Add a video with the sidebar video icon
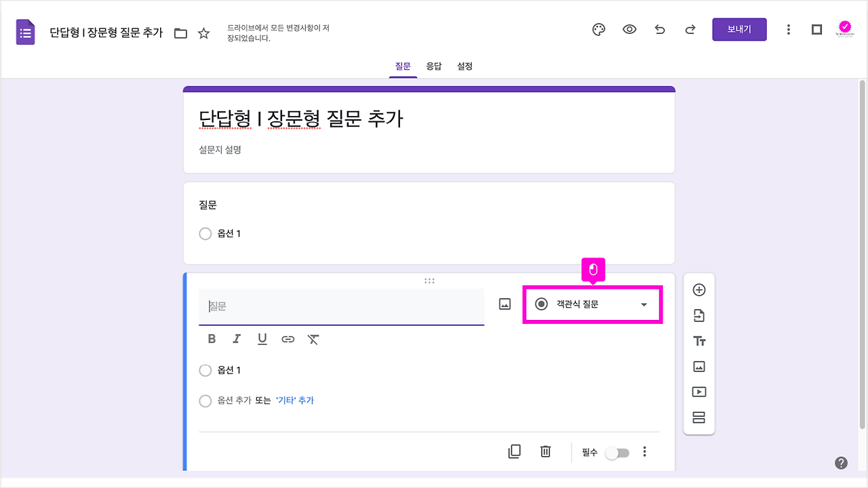 pos(698,391)
